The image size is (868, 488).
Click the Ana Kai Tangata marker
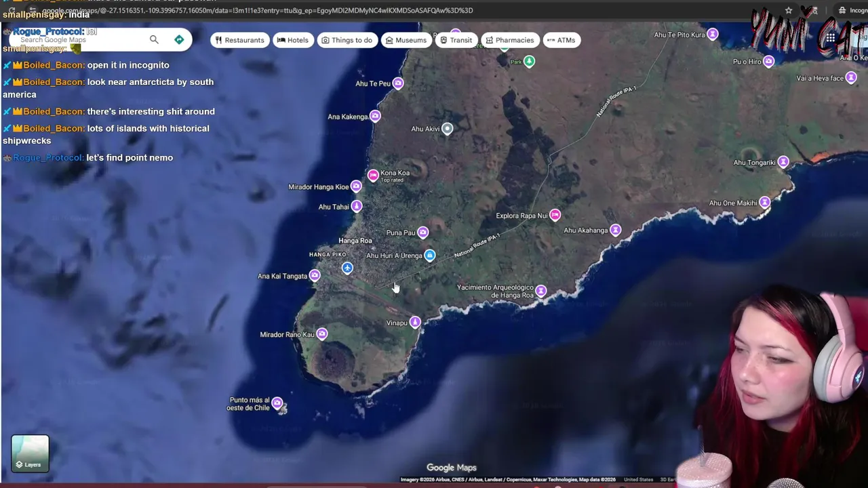click(x=315, y=275)
